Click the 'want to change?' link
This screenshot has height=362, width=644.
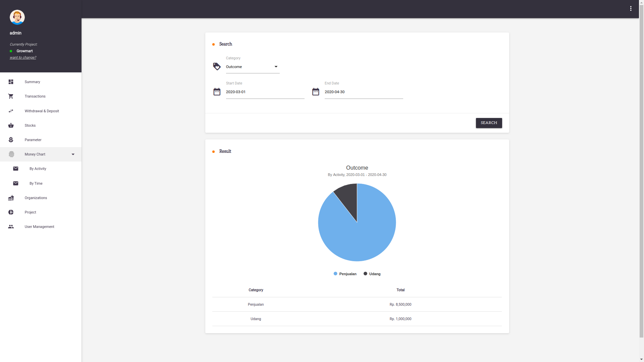(23, 58)
